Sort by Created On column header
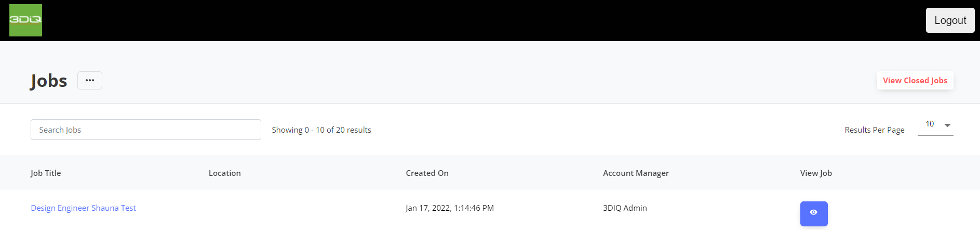980x230 pixels. 427,173
